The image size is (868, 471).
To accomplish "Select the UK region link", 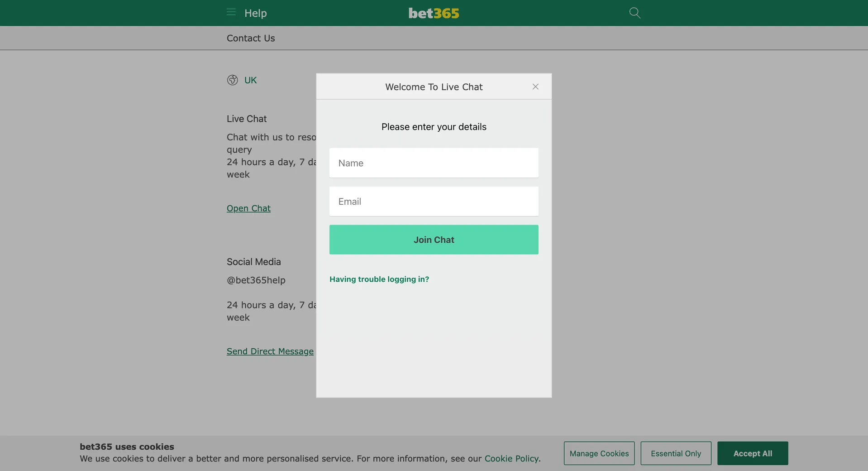I will click(x=250, y=80).
